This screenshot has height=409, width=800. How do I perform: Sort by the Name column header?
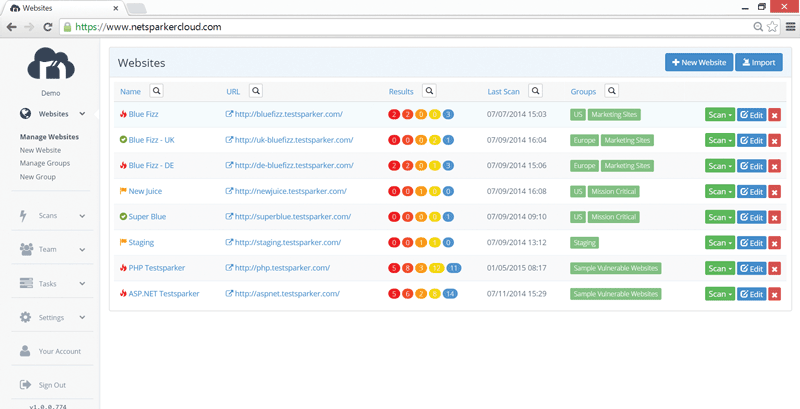(130, 92)
